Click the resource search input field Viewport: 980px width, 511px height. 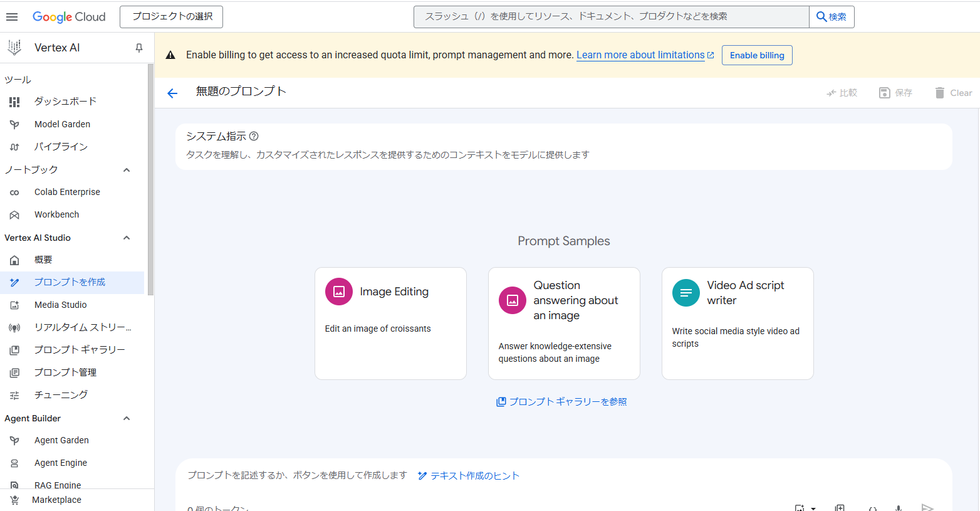[x=611, y=17]
